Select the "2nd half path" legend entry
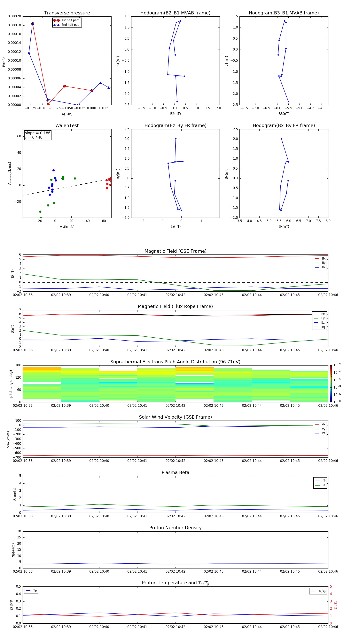Screen dimensions: 351x644 (x=67, y=25)
